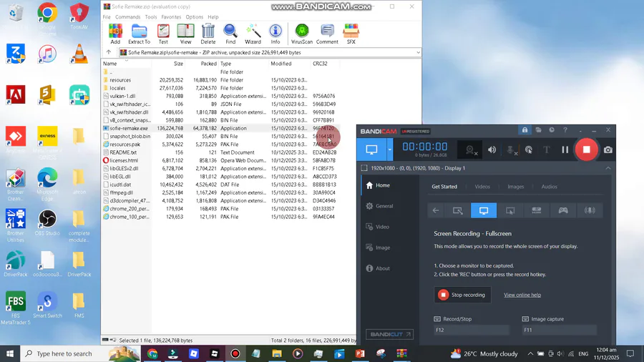Image resolution: width=644 pixels, height=362 pixels.
Task: Toggle Bandicam microphone icon
Action: point(511,150)
